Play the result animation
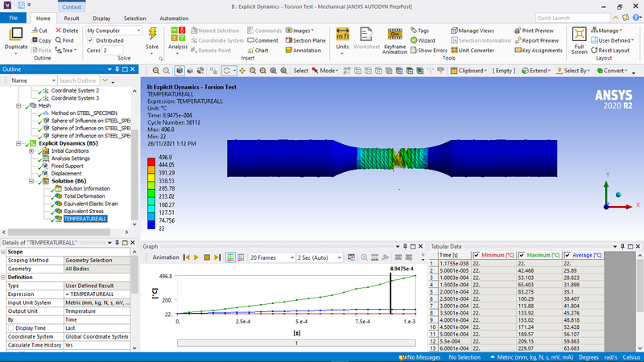This screenshot has width=644, height=362. point(196,257)
